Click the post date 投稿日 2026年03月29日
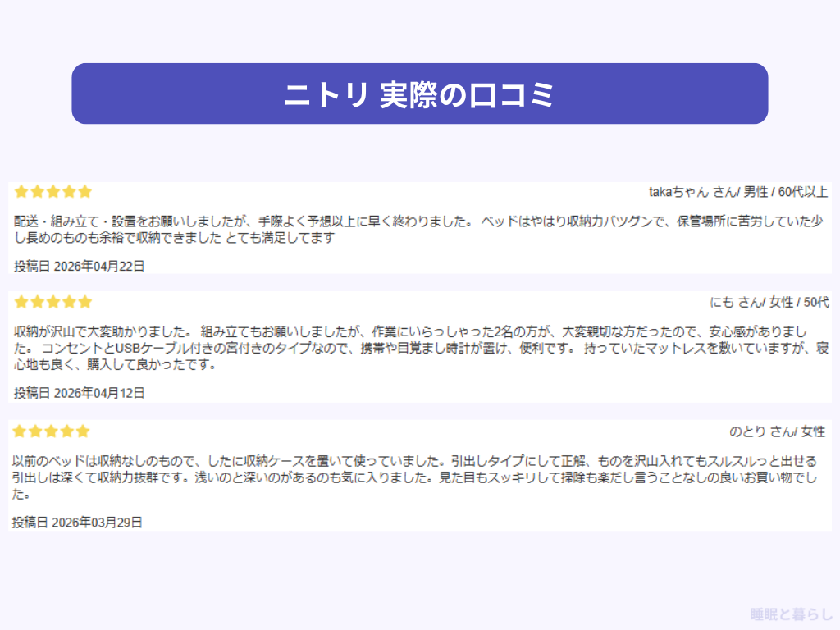The image size is (840, 630). coord(77,523)
